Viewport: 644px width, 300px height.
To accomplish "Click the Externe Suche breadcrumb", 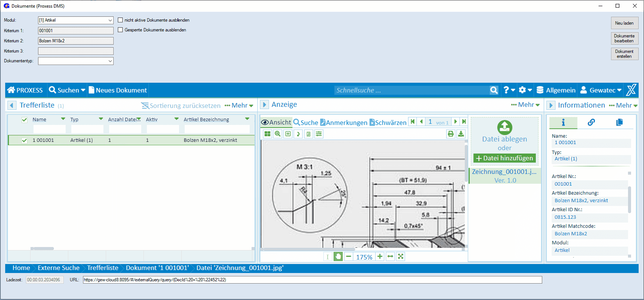I will pos(58,268).
